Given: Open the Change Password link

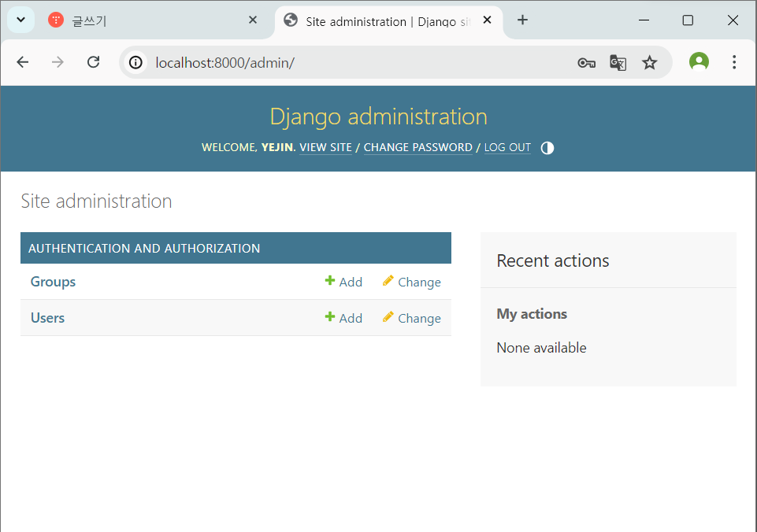Looking at the screenshot, I should pos(417,148).
